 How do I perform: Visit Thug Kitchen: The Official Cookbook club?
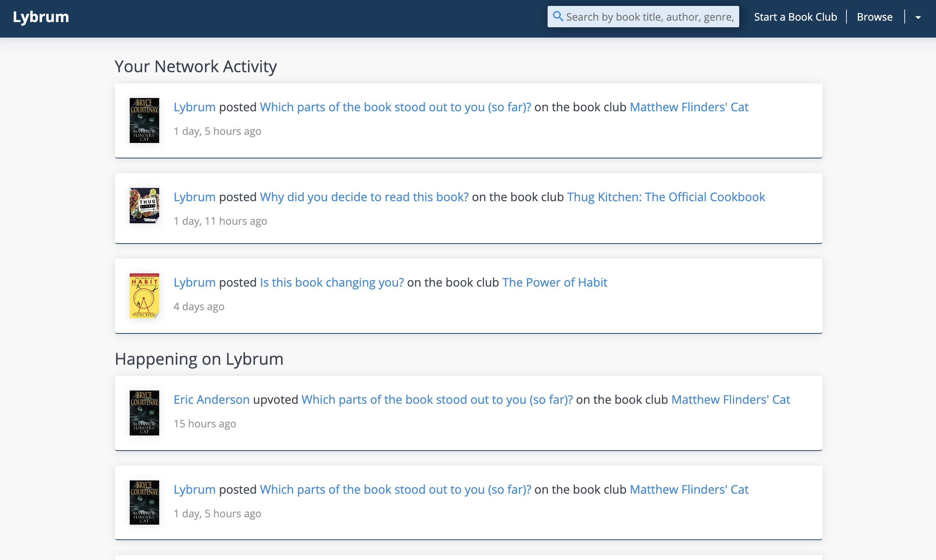pyautogui.click(x=666, y=197)
